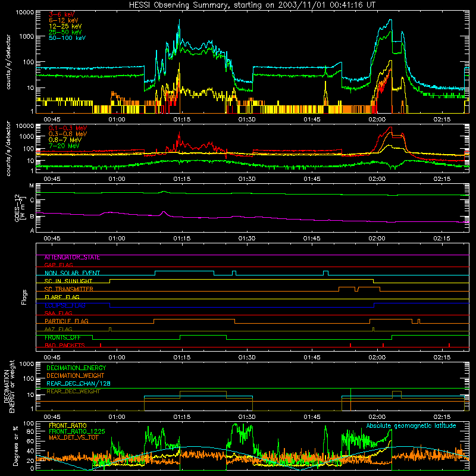This screenshot has height=476, width=476.
Task: Select the DECIMATION_ENERGY legend label
Action: tap(76, 368)
